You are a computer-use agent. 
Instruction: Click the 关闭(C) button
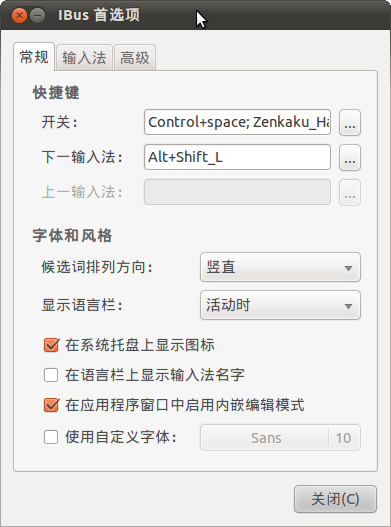[x=335, y=499]
